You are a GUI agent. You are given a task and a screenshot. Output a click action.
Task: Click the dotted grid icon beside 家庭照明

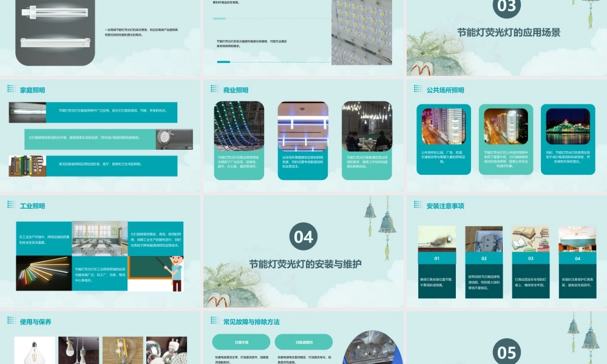(12, 89)
